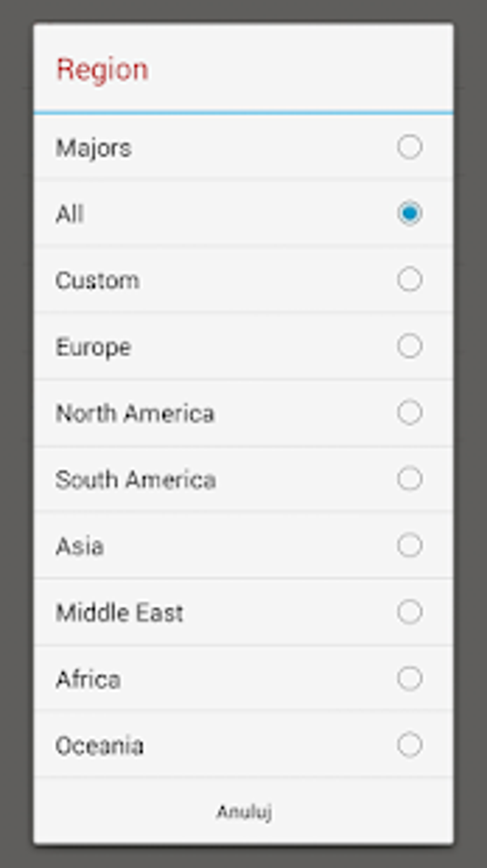Select the Majors radio button
Viewport: 487px width, 868px height.
coord(409,147)
